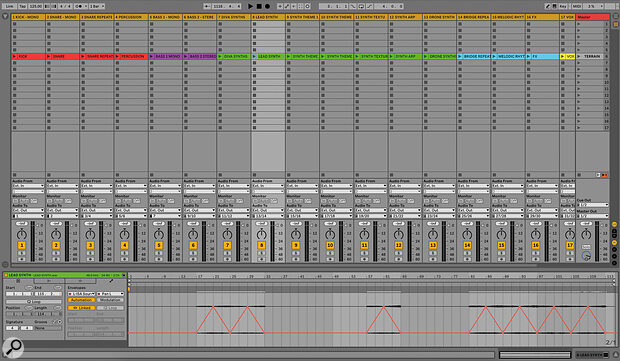Toggle track 5 activator button
The width and height of the screenshot is (620, 361).
[x=159, y=246]
